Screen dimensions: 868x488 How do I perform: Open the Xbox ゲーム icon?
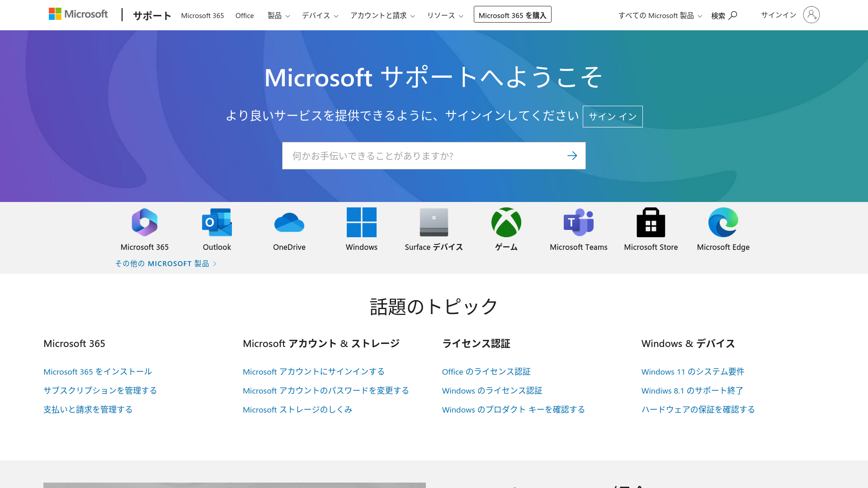click(506, 222)
